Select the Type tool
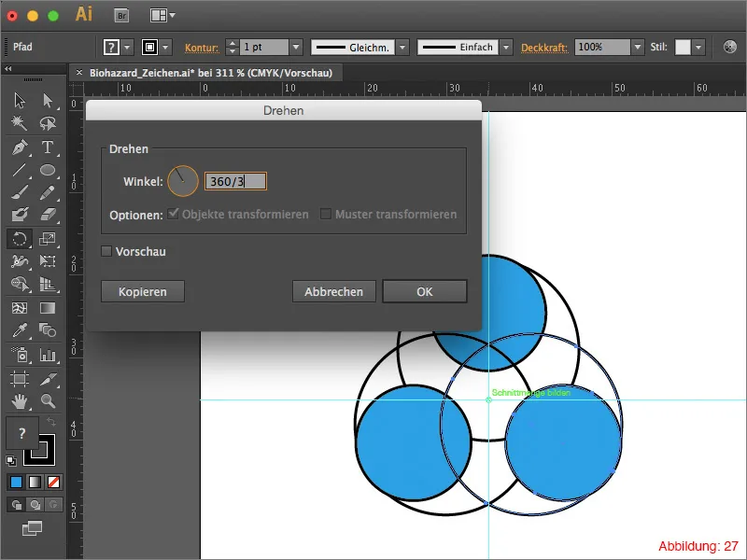This screenshot has height=560, width=747. 48,147
